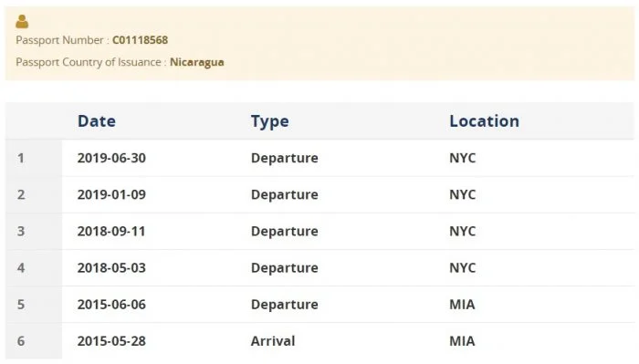Viewport: 639px width, 364px height.
Task: Click the 2018-09-11 date entry
Action: click(x=111, y=232)
